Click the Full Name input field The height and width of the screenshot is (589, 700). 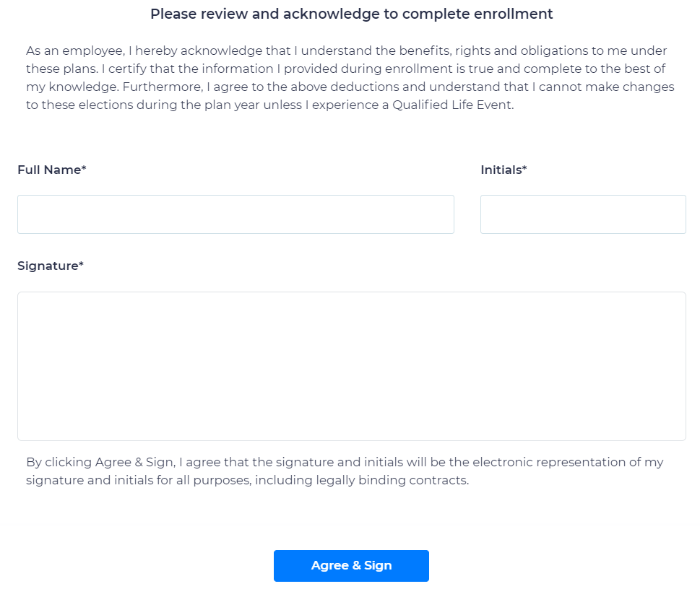(x=236, y=214)
